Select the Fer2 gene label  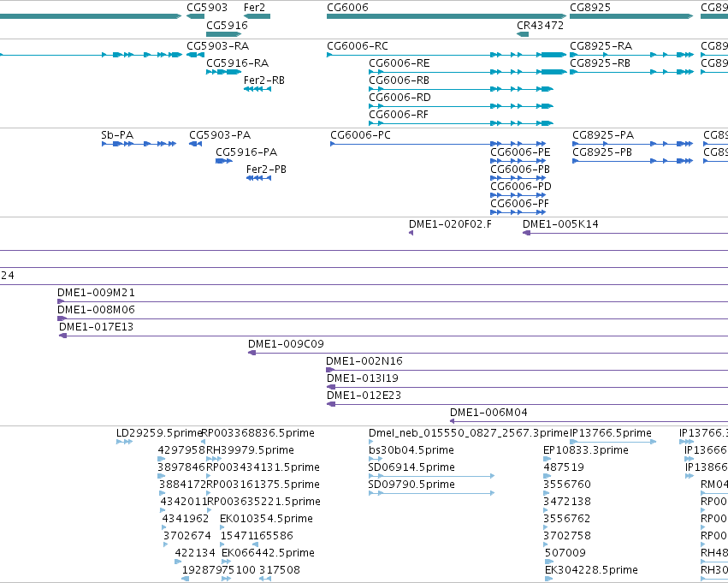[x=254, y=8]
